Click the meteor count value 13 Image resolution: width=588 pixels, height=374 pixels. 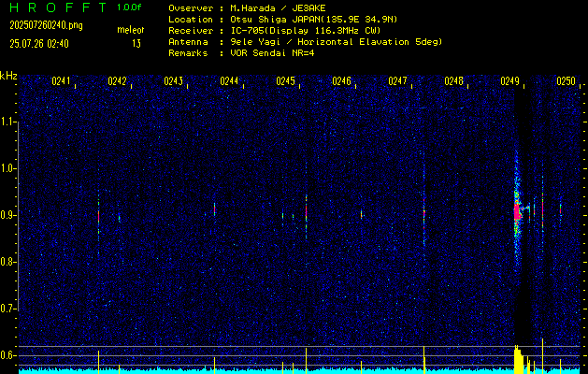pos(136,43)
